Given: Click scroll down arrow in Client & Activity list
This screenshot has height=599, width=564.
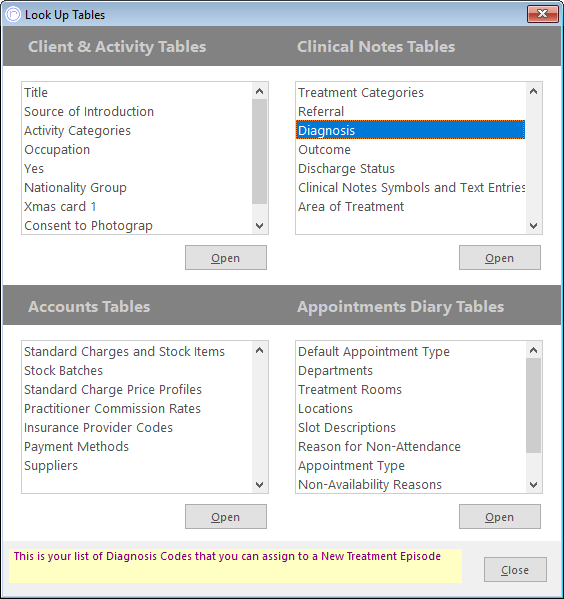Looking at the screenshot, I should pyautogui.click(x=259, y=225).
